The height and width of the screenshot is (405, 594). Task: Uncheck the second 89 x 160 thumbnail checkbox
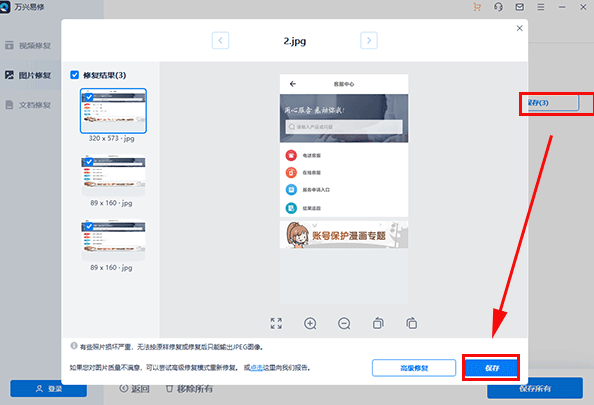coord(89,226)
